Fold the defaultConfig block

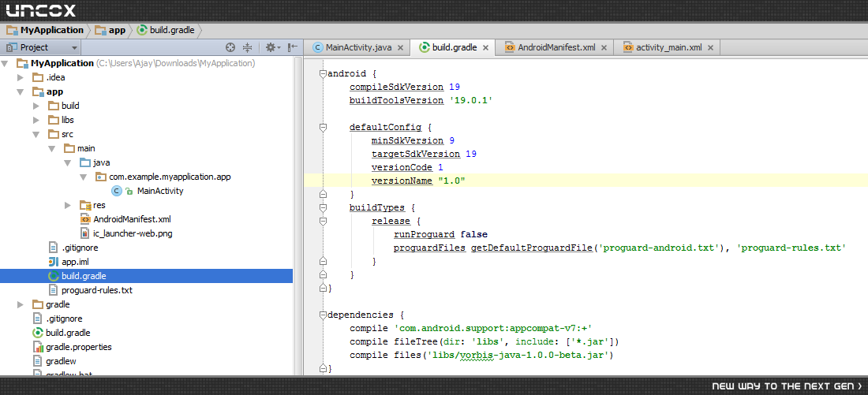point(323,127)
